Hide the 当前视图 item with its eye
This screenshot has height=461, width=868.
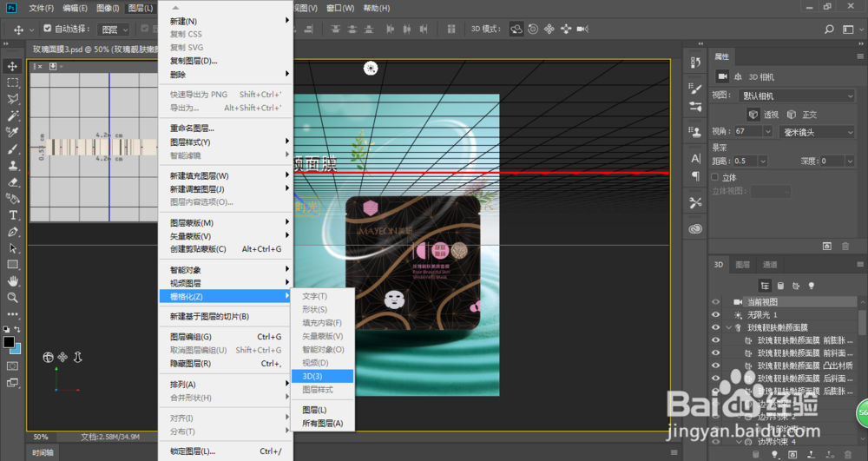tap(716, 302)
